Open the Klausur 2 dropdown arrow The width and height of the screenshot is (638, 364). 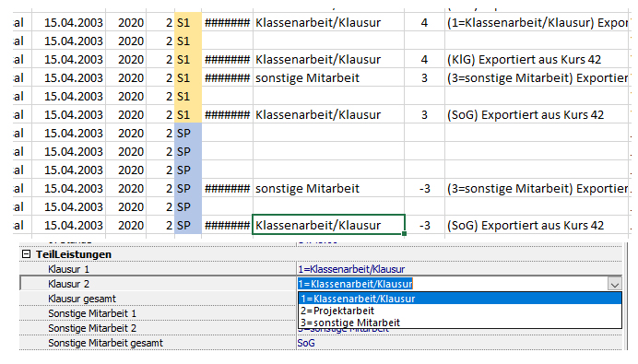click(x=614, y=284)
